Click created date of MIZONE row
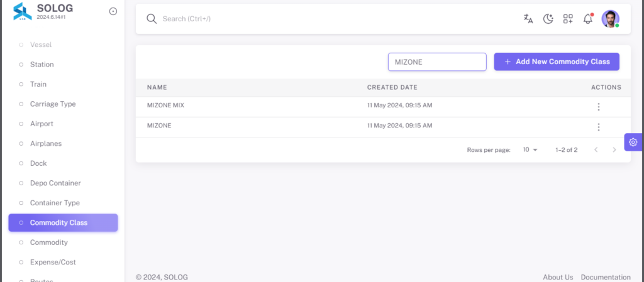Viewport: 644px width, 282px height. coord(399,126)
